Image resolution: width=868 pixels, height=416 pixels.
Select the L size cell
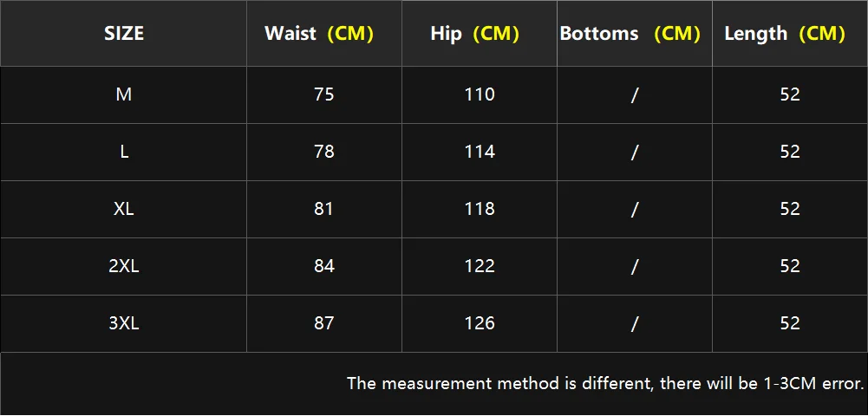[124, 152]
